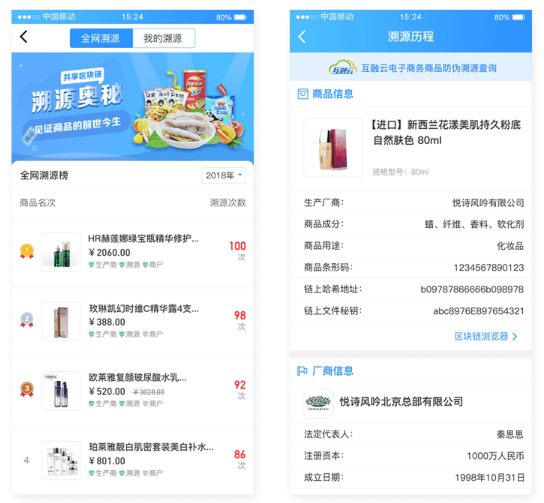Click the rank number 4
This screenshot has height=503, width=544.
click(x=26, y=460)
